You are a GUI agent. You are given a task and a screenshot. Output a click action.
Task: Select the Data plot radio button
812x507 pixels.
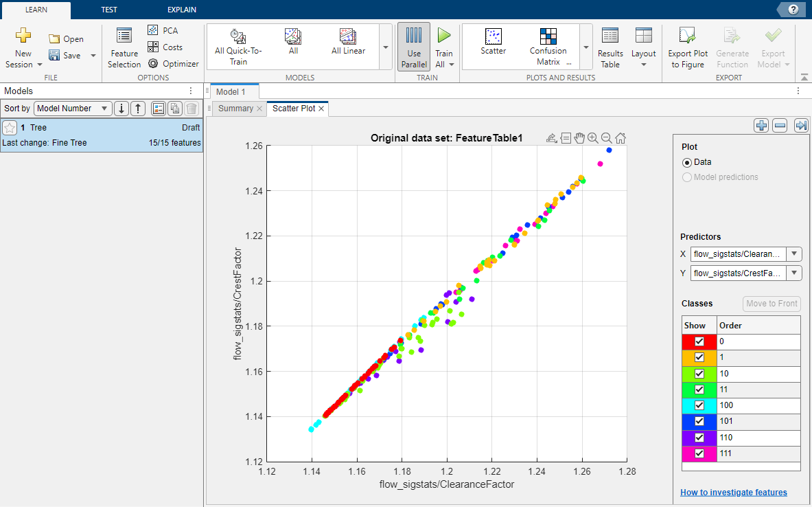(687, 162)
